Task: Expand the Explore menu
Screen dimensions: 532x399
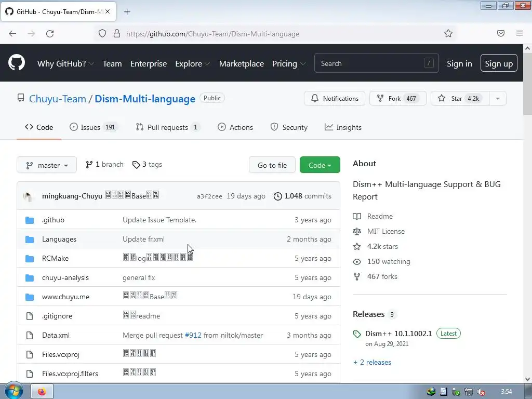Action: point(192,63)
